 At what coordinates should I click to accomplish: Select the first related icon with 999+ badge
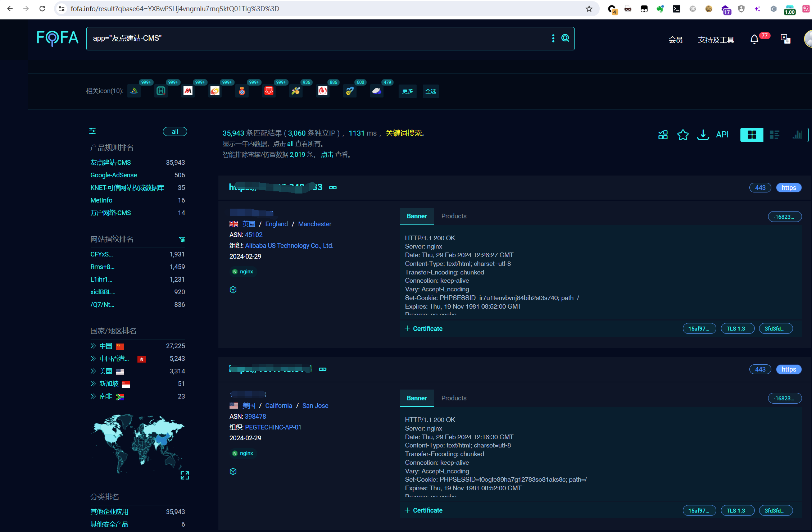click(x=134, y=91)
